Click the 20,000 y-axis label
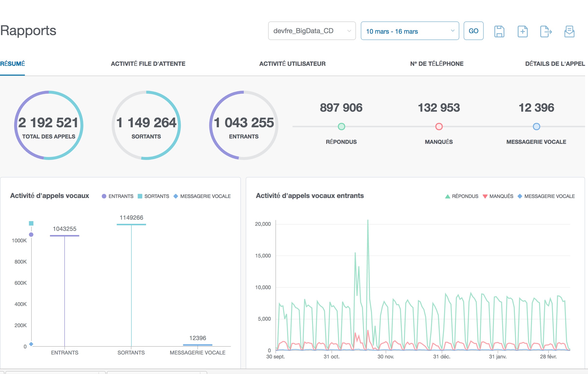The image size is (588, 374). (263, 224)
